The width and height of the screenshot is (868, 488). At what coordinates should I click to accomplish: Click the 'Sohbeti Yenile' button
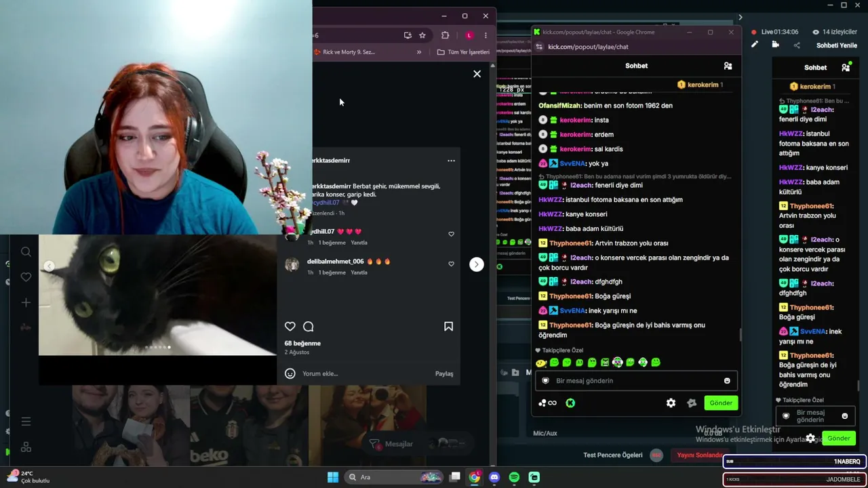837,45
